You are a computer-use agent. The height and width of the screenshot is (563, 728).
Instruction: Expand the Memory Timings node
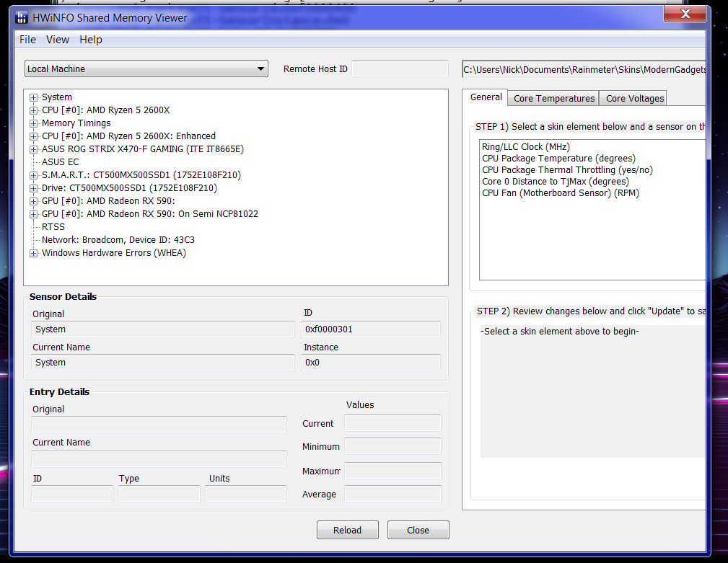33,123
